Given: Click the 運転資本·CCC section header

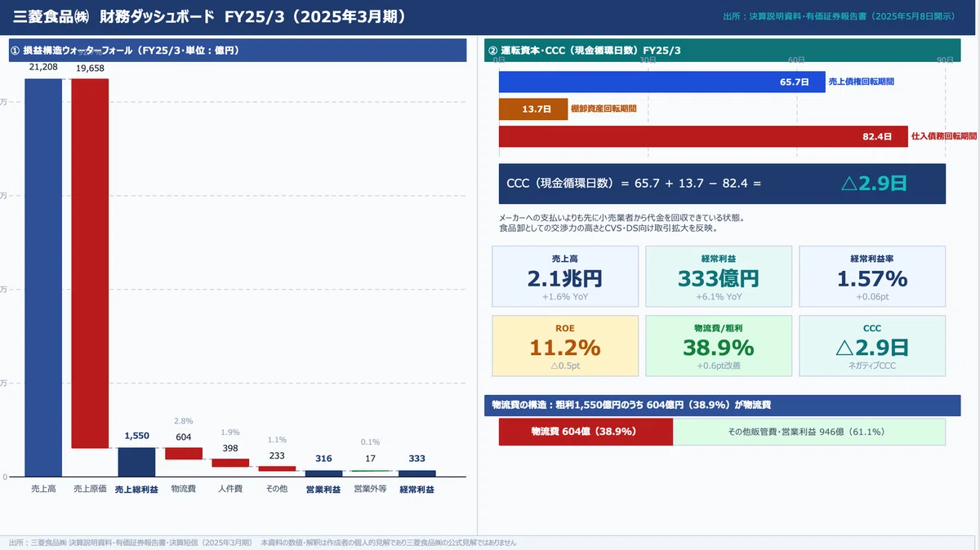Looking at the screenshot, I should 722,51.
